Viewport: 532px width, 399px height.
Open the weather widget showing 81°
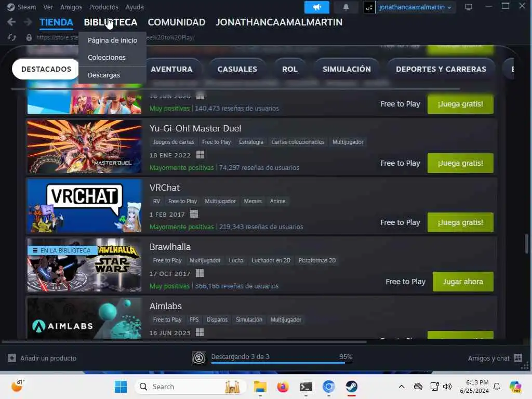pyautogui.click(x=18, y=386)
